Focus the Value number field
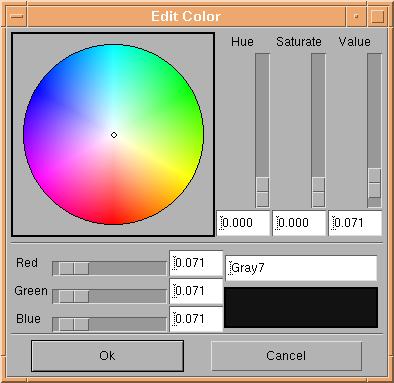The image size is (394, 383). (355, 223)
